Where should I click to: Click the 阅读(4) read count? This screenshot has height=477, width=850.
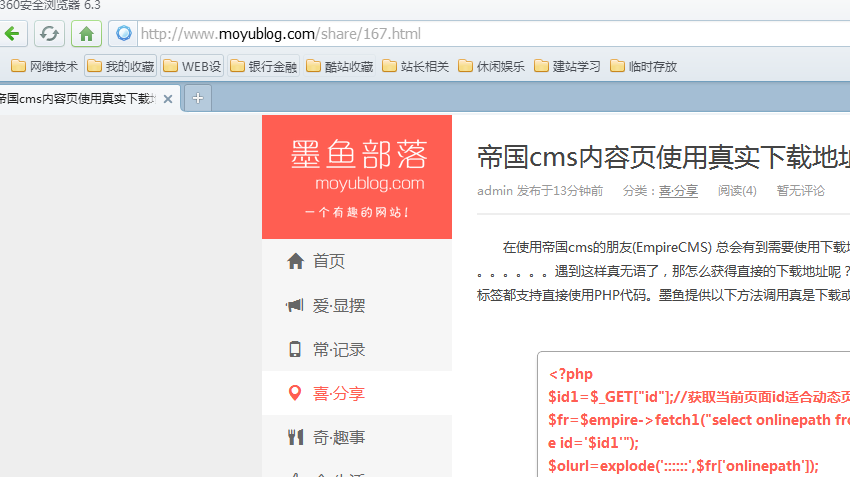click(x=737, y=191)
